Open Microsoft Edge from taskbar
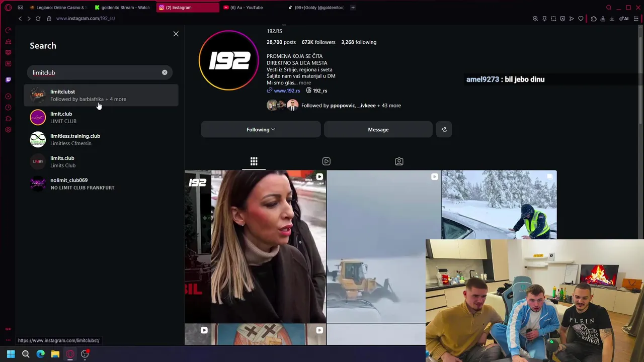Screen dimensions: 644x362 click(40, 354)
